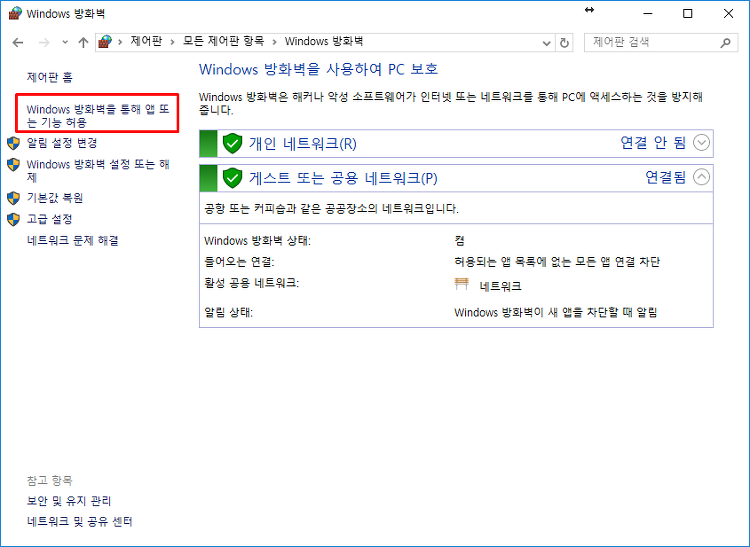
Task: Click the Back navigation arrow
Action: point(18,43)
